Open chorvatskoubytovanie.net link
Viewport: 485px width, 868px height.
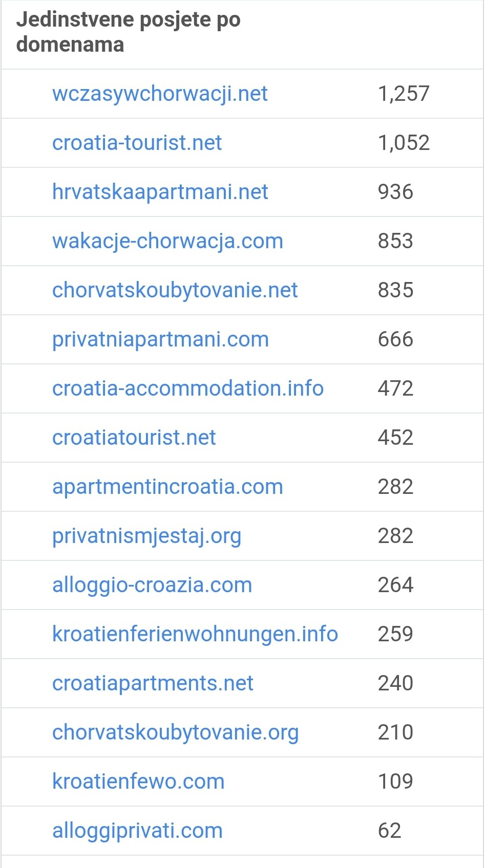[x=175, y=290]
